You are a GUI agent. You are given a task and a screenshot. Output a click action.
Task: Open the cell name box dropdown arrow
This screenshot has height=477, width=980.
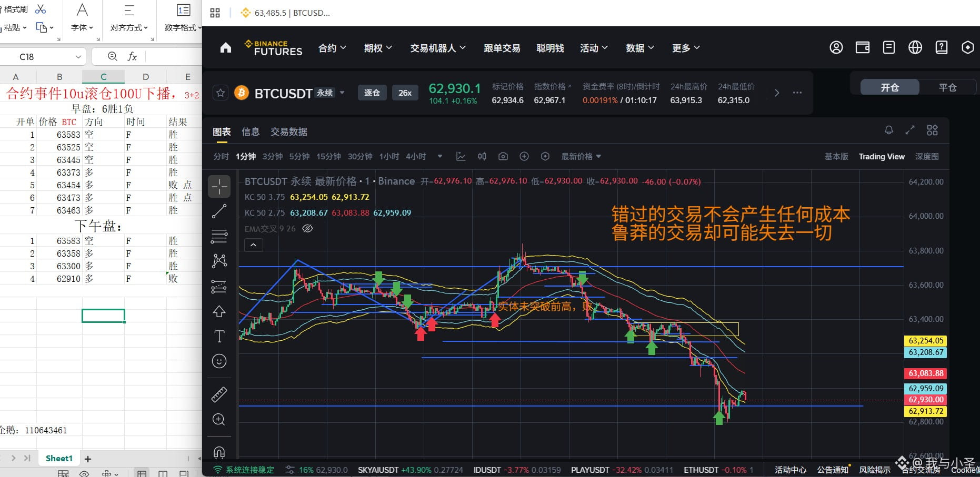point(78,57)
